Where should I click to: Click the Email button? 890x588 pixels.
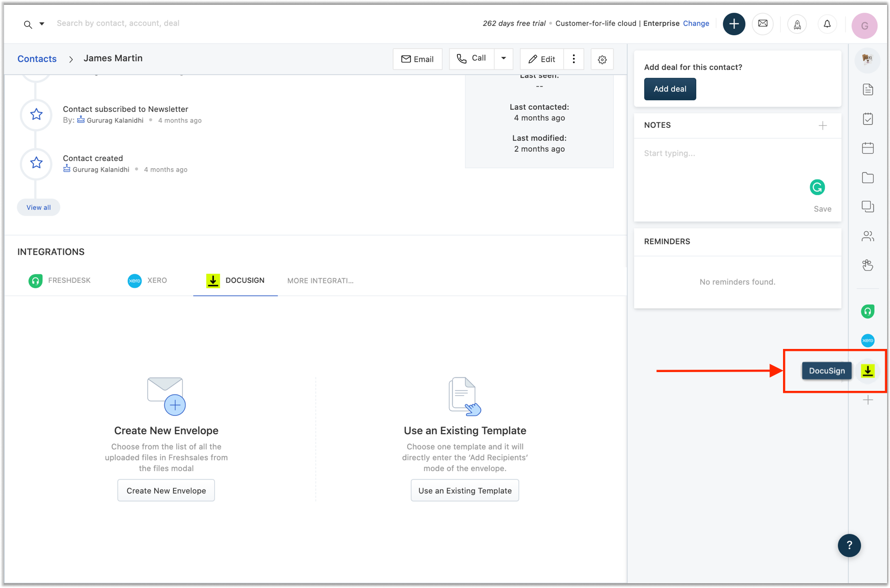[417, 59]
